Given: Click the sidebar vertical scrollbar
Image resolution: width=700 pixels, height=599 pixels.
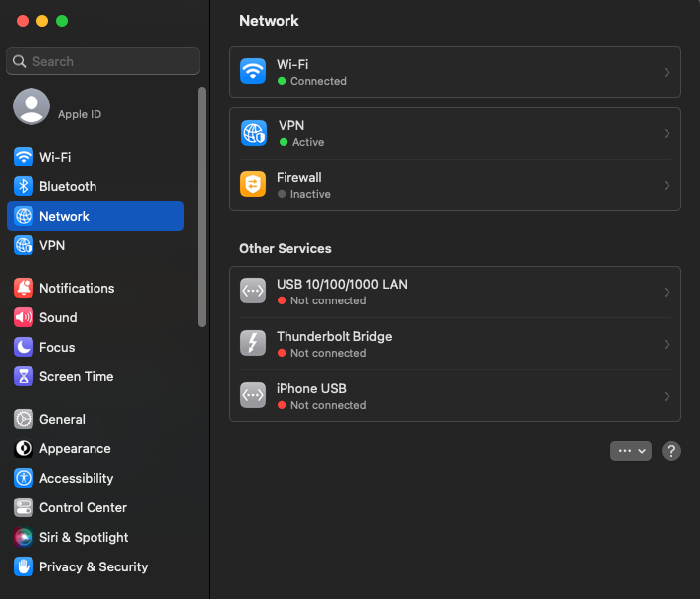Looking at the screenshot, I should click(x=202, y=207).
